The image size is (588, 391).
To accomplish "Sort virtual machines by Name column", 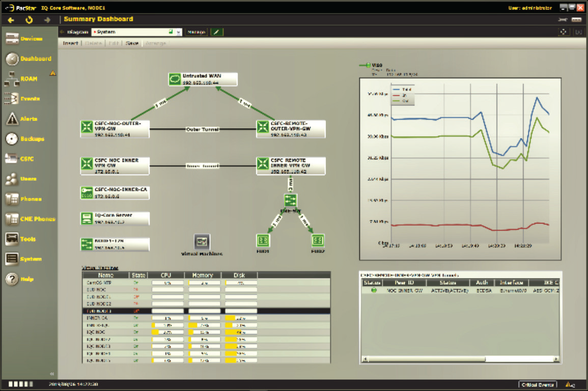I will [x=106, y=275].
